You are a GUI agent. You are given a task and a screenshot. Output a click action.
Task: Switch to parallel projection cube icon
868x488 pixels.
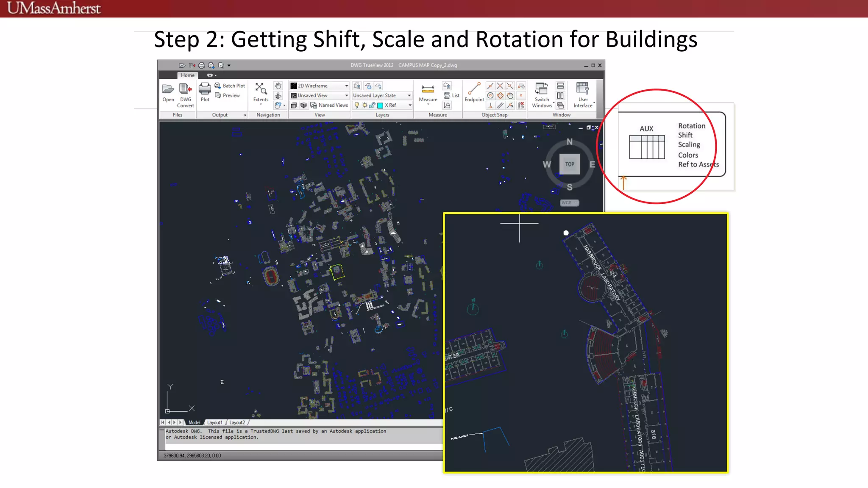coord(294,105)
